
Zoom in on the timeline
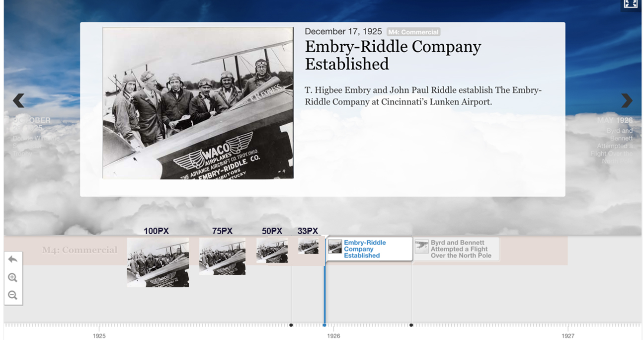tap(13, 278)
